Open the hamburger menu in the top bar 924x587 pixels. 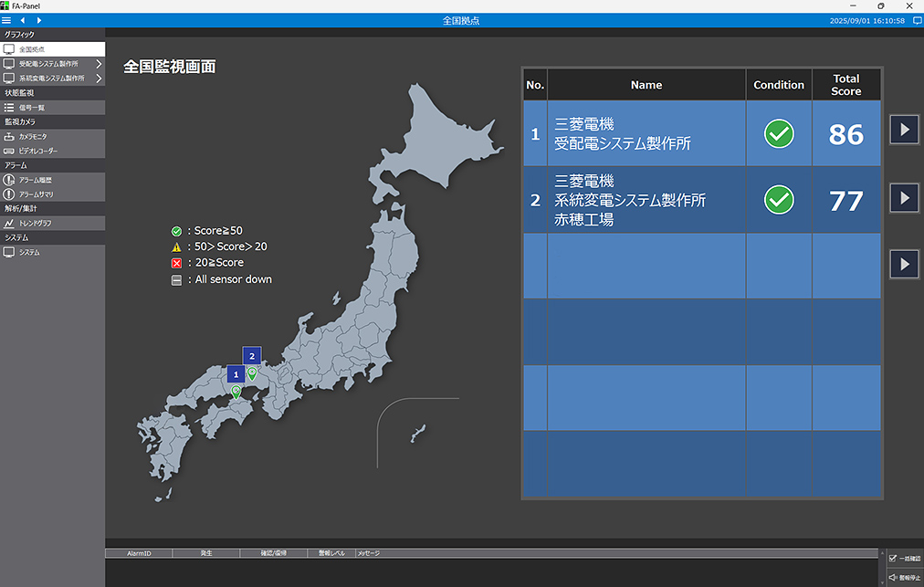[6, 20]
